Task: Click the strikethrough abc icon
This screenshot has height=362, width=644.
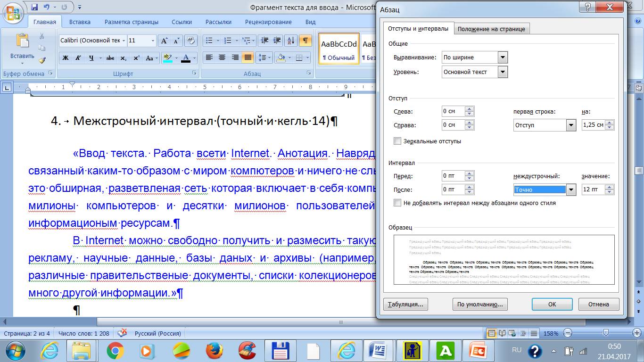Action: 110,58
